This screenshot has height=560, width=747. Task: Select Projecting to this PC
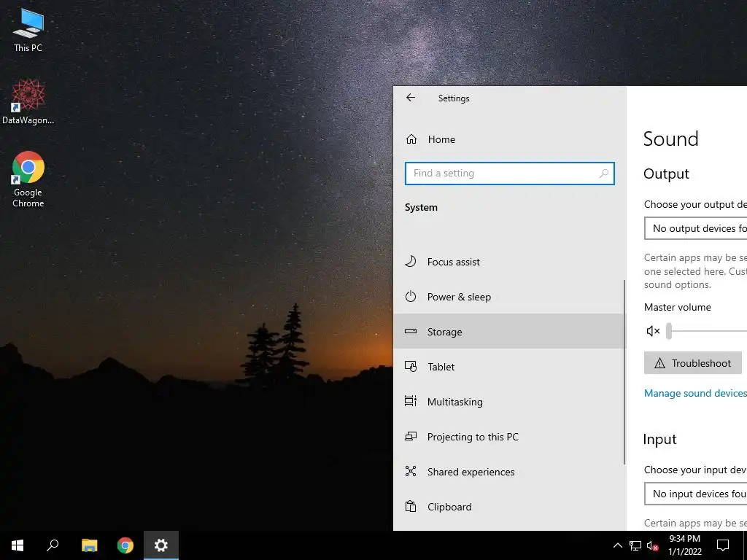[508, 437]
